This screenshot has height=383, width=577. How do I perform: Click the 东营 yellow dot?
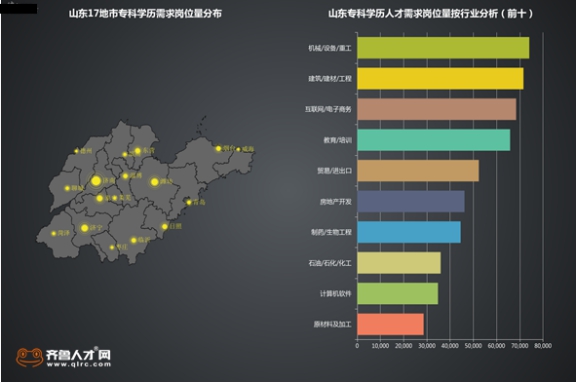tap(138, 151)
